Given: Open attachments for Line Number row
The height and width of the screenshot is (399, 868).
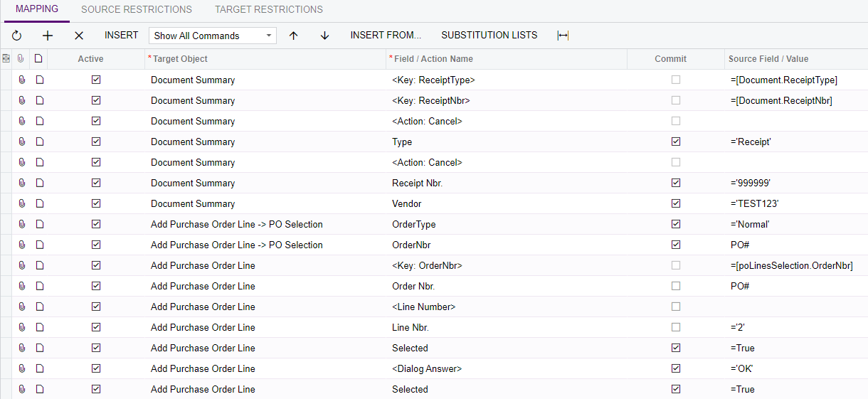Looking at the screenshot, I should click(21, 307).
